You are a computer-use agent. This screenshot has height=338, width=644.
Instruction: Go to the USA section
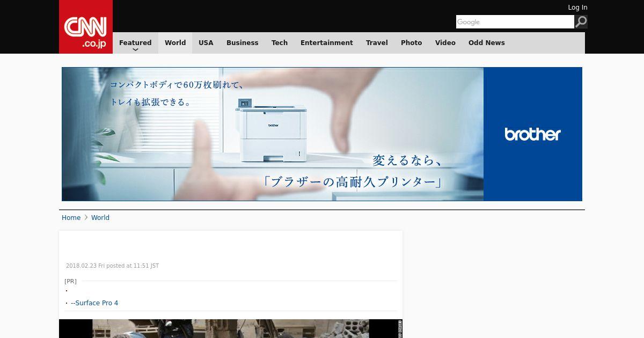pyautogui.click(x=206, y=43)
